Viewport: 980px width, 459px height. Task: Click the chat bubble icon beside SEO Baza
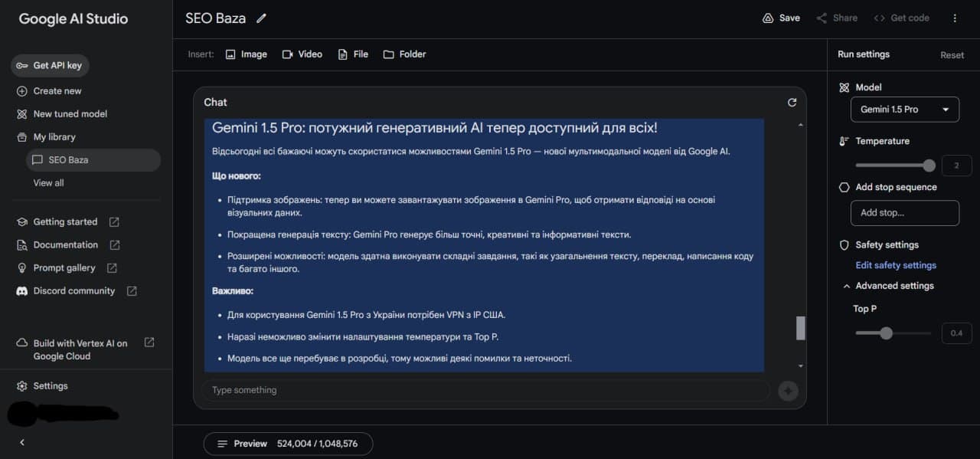[x=37, y=160]
